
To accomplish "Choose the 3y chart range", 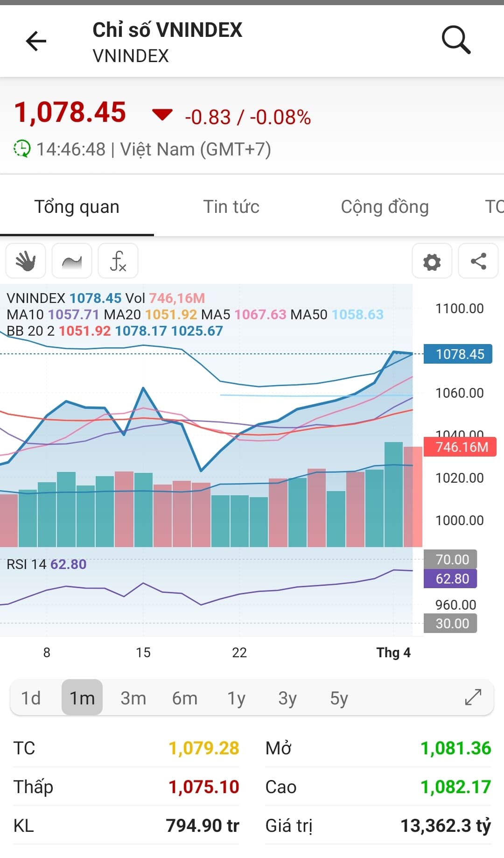I will click(x=287, y=698).
